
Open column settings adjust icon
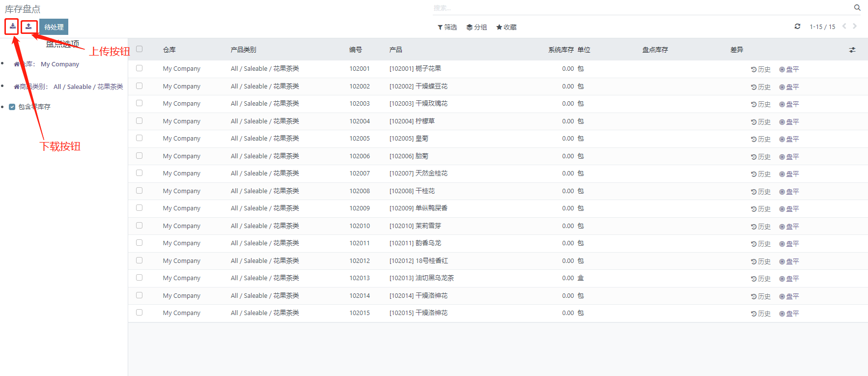(852, 50)
